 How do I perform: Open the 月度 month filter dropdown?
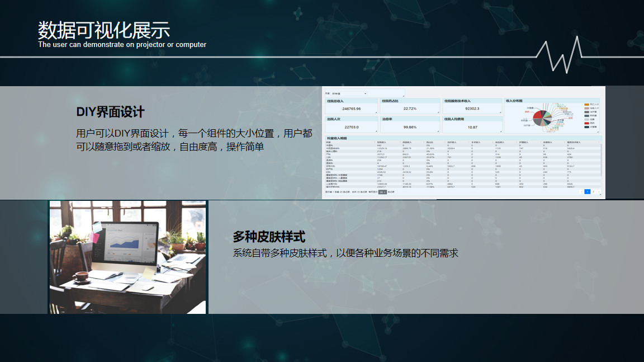tap(350, 93)
